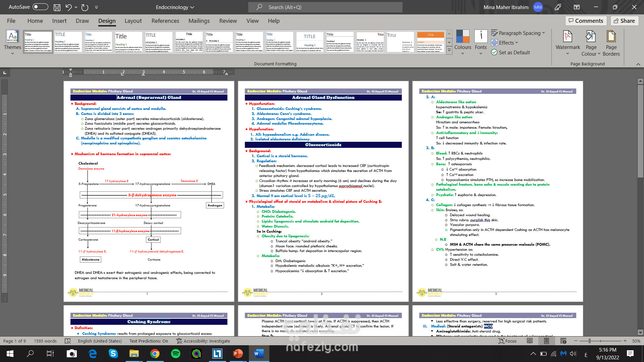Viewport: 644px width, 362px height.
Task: Redo the last action
Action: pyautogui.click(x=85, y=7)
